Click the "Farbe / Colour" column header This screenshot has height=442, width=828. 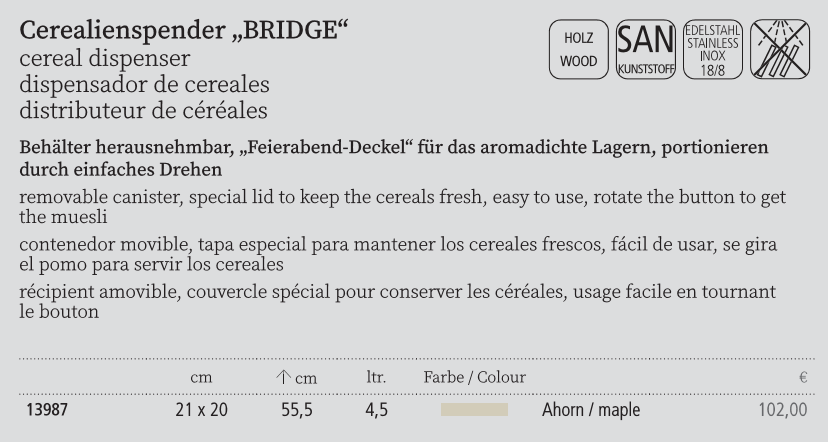coord(475,377)
